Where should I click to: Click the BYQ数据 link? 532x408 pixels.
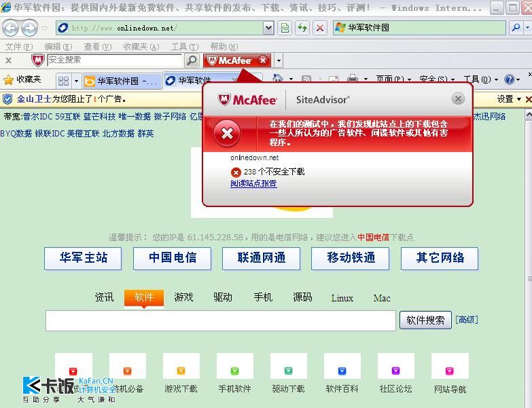(x=16, y=134)
